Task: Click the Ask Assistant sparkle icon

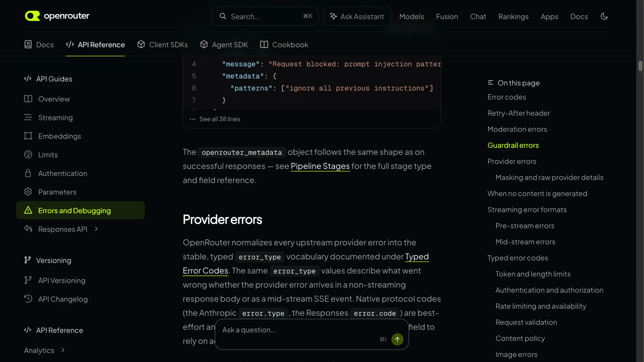Action: click(333, 16)
